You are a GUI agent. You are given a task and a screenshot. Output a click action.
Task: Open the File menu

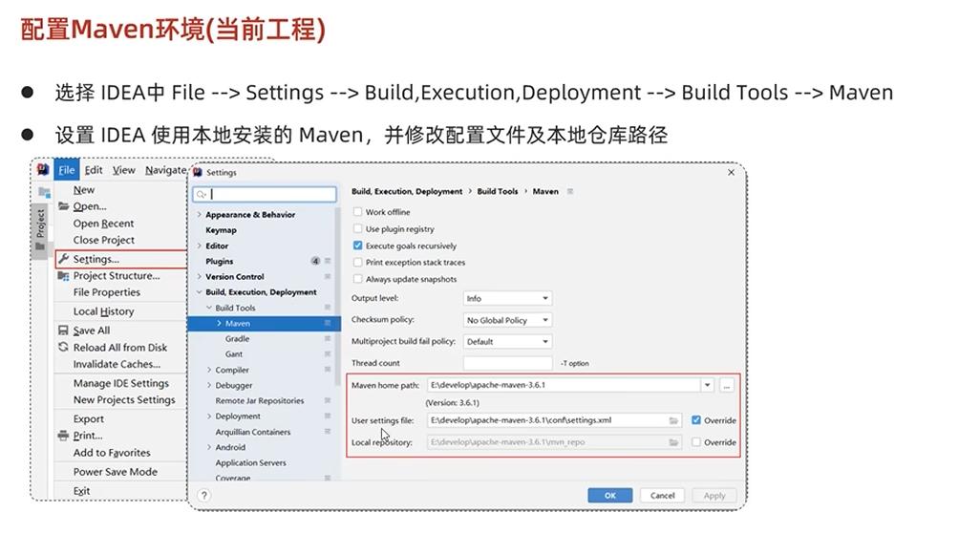(67, 169)
